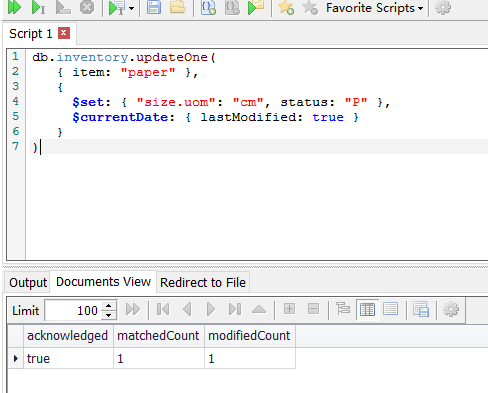Click the Limit input field showing 100
488x393 pixels.
point(73,310)
